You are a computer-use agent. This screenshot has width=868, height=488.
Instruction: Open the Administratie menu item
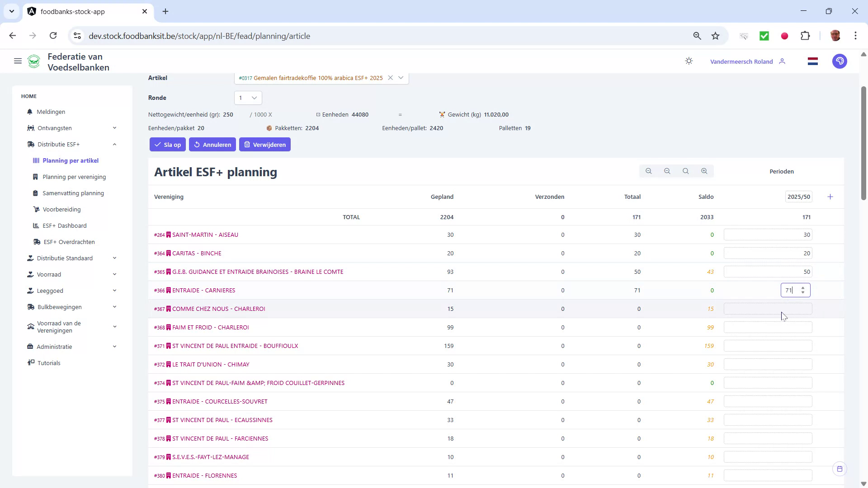pyautogui.click(x=55, y=347)
